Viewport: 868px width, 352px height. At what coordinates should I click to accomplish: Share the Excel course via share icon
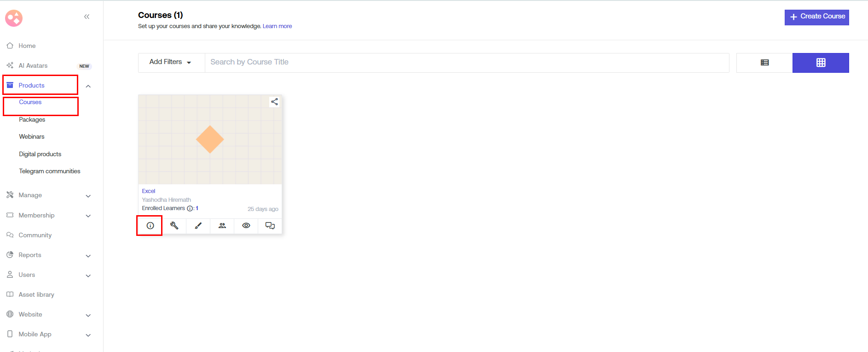[274, 102]
